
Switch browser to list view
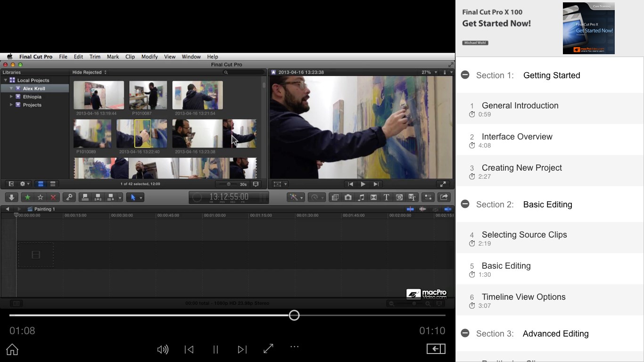(x=53, y=184)
